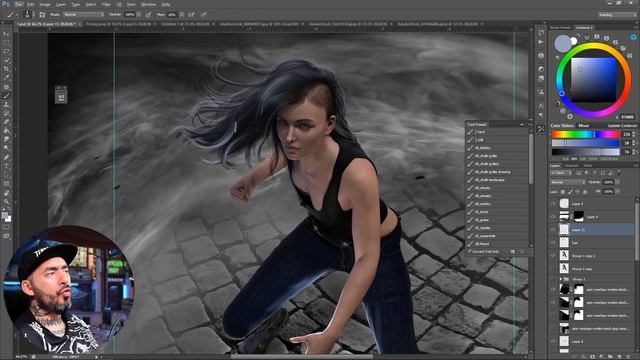The height and width of the screenshot is (360, 640).
Task: Click the Tool Presets icon in the dock
Action: (541, 129)
